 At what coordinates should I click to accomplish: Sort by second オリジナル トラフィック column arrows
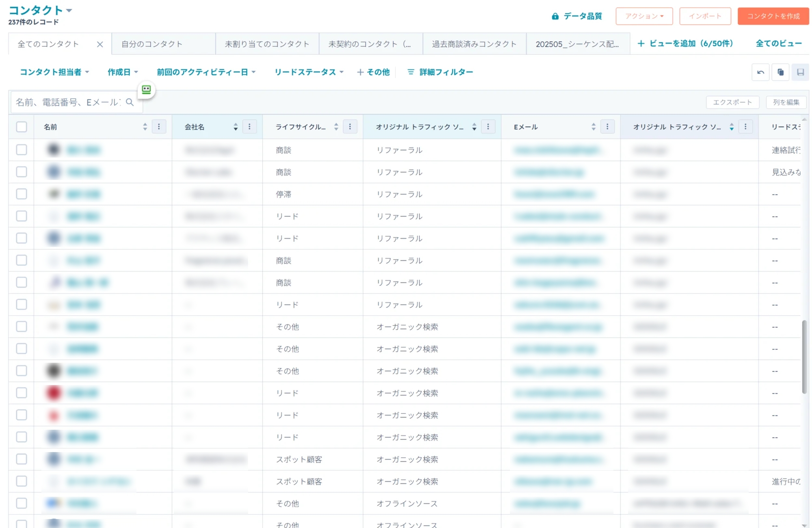(x=732, y=127)
